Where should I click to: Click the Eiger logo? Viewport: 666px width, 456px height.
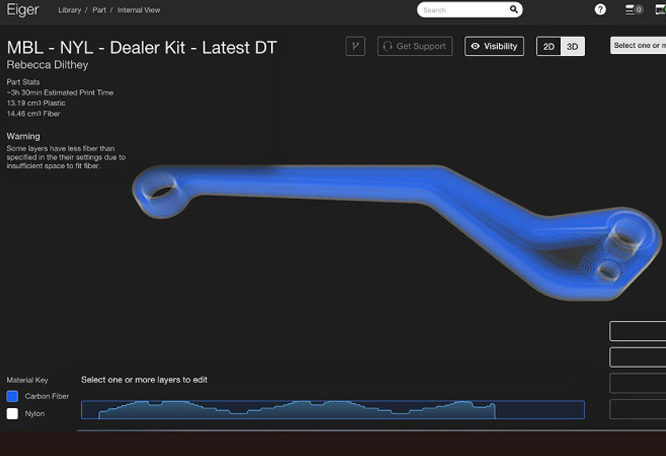(x=24, y=10)
